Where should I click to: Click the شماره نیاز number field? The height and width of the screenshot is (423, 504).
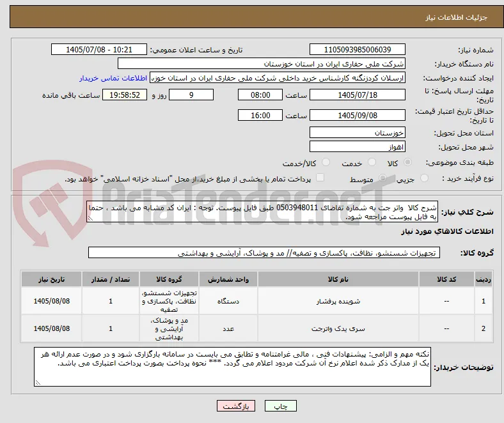click(358, 49)
